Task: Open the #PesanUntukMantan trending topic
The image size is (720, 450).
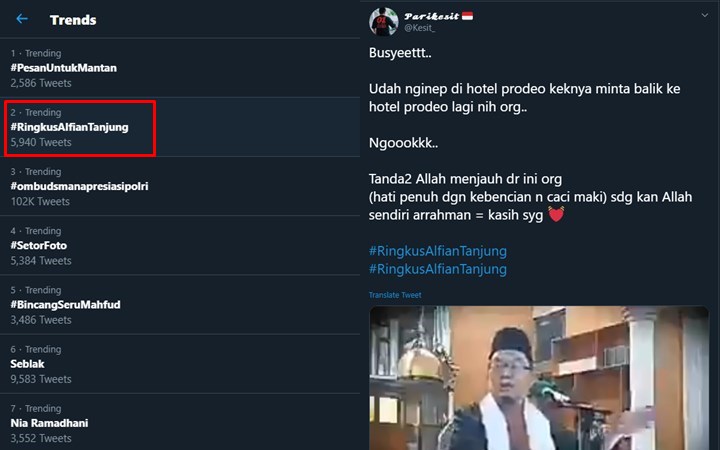Action: (x=64, y=67)
